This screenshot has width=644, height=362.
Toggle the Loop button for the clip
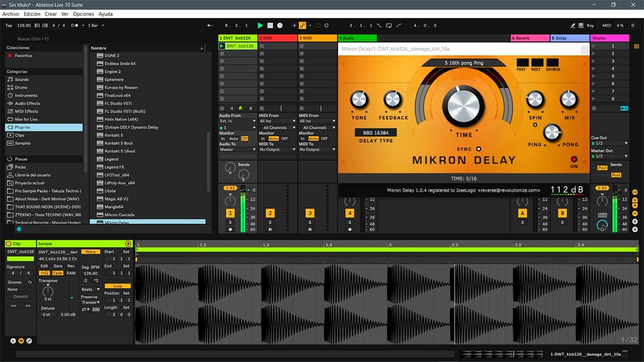[118, 286]
